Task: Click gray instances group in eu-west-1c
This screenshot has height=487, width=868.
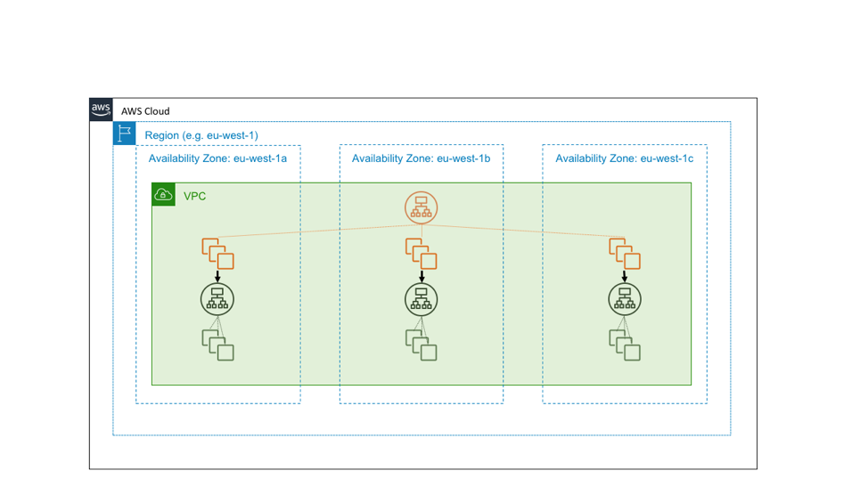Action: coord(625,345)
